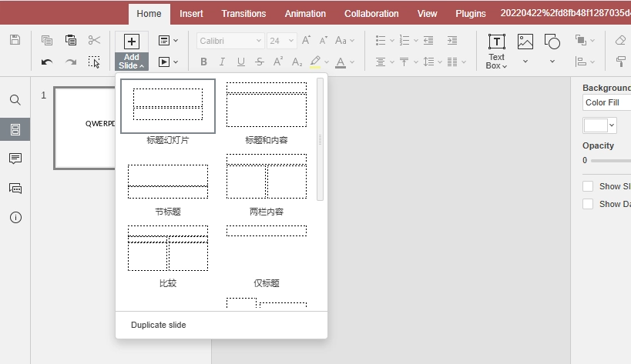Click the Copy Style paint roller icon

(x=620, y=62)
